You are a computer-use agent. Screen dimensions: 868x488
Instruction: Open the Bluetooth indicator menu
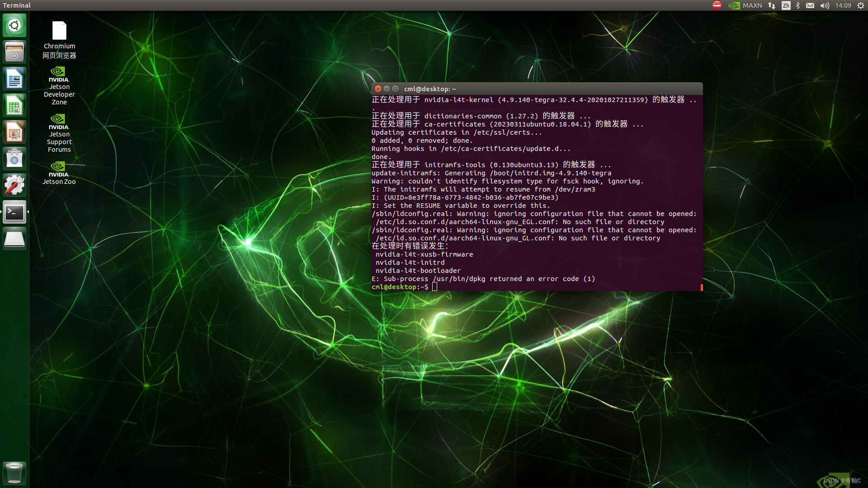(798, 5)
